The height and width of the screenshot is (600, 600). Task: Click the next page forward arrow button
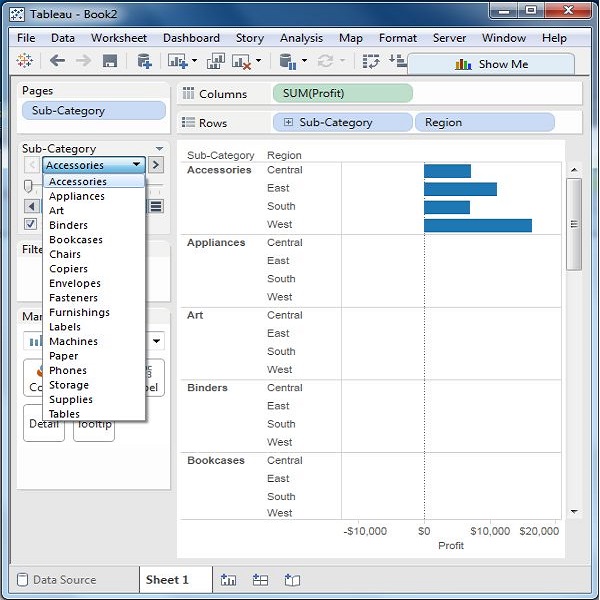coord(156,165)
